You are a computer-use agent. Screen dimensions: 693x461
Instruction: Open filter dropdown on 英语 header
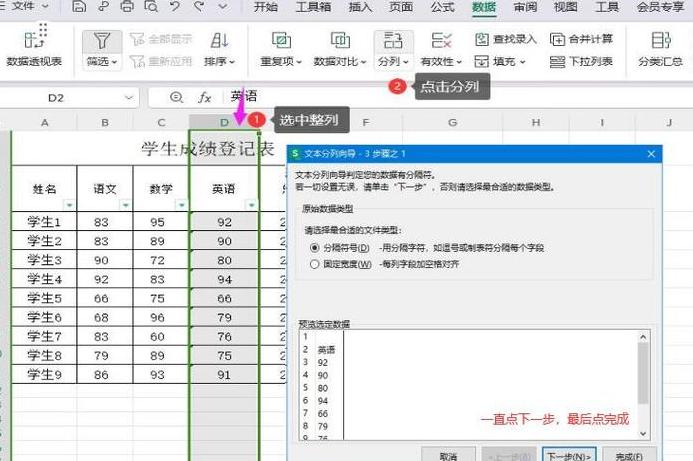pos(251,205)
